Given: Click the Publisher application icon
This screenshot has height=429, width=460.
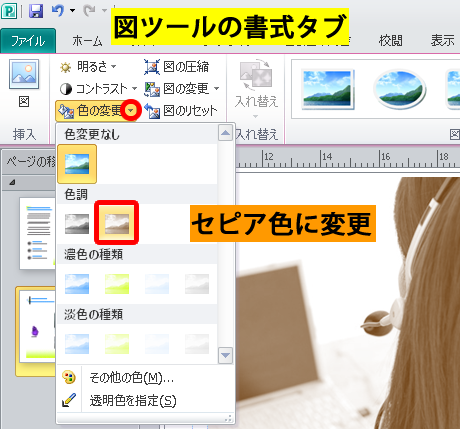Looking at the screenshot, I should tap(9, 11).
